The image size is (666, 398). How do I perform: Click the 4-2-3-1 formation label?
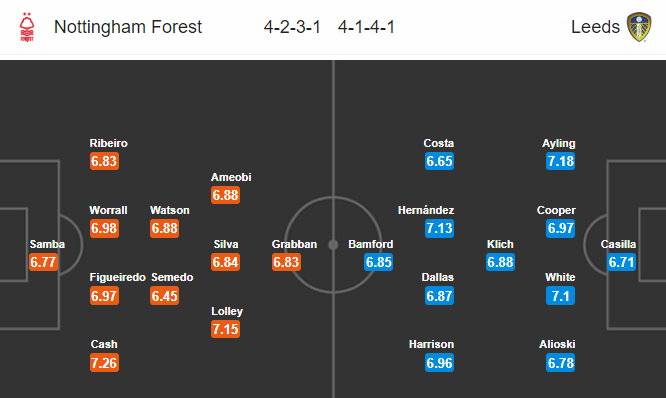pos(292,27)
